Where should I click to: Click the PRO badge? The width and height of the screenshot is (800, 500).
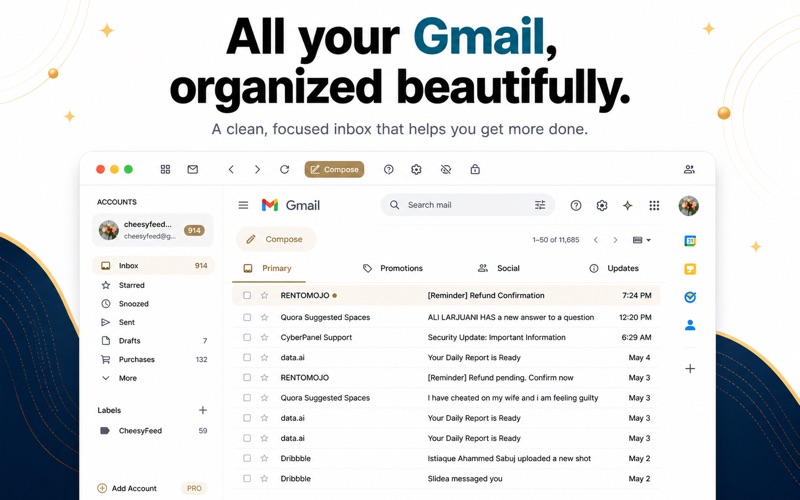[194, 488]
